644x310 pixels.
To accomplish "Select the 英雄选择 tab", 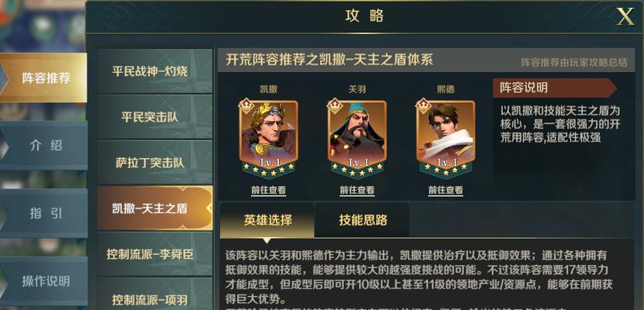I will pyautogui.click(x=267, y=220).
